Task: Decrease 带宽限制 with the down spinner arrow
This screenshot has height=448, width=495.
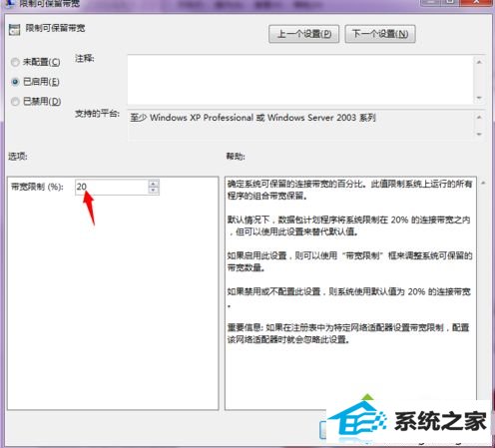Action: click(x=154, y=191)
